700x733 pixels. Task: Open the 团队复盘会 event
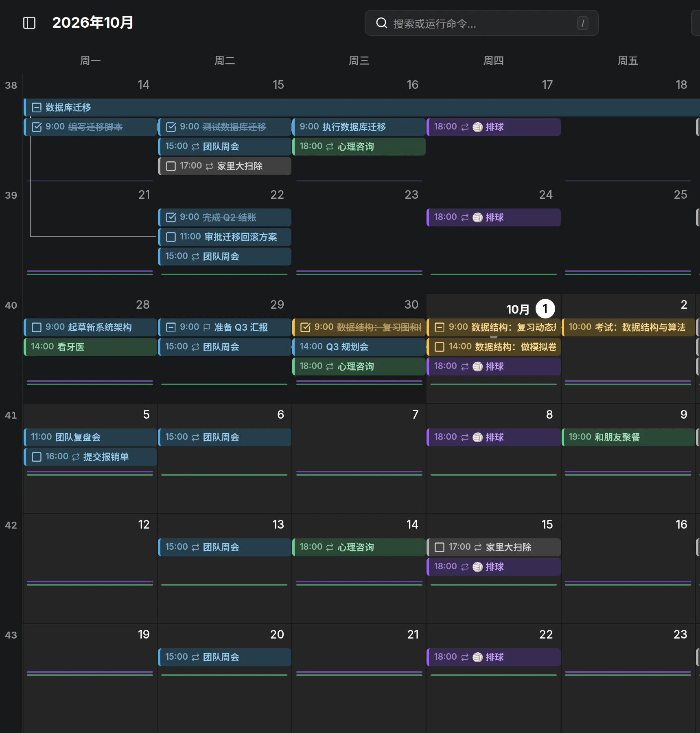(90, 437)
